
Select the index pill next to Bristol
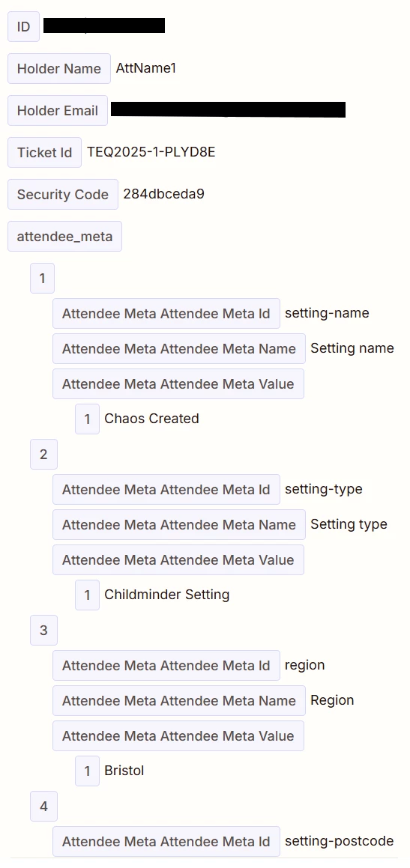pos(87,771)
